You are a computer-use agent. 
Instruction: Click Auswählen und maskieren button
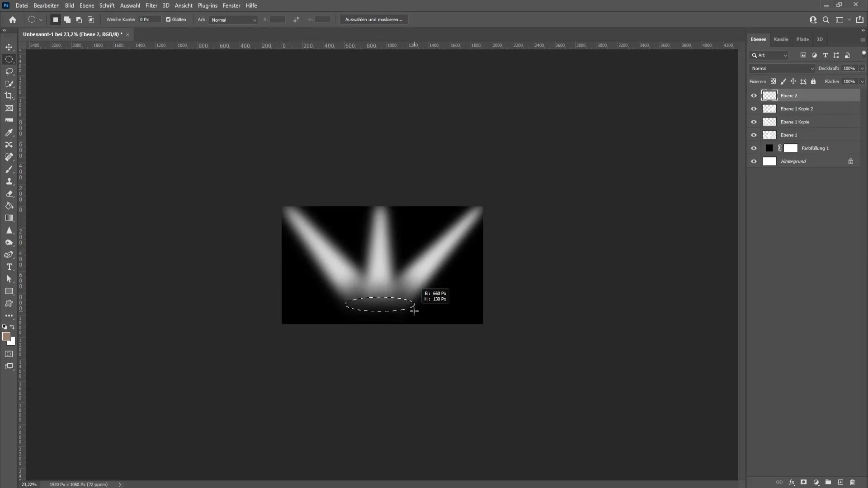coord(373,20)
